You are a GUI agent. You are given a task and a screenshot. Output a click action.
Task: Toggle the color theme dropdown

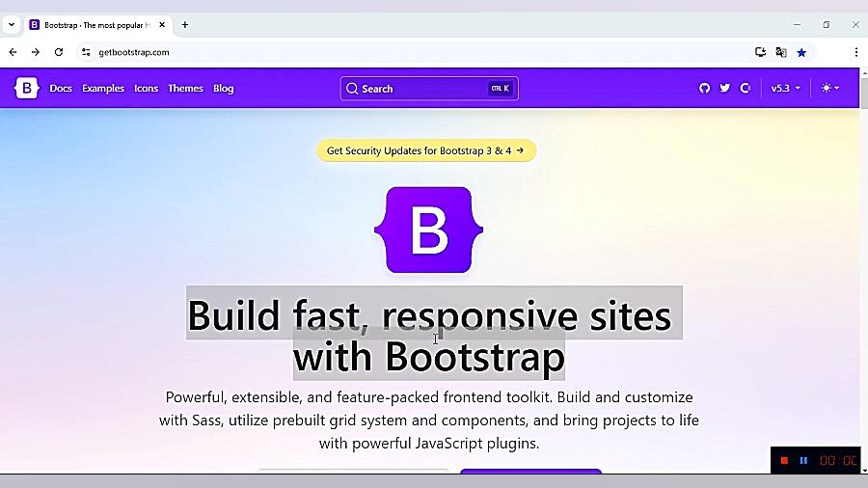coord(830,88)
